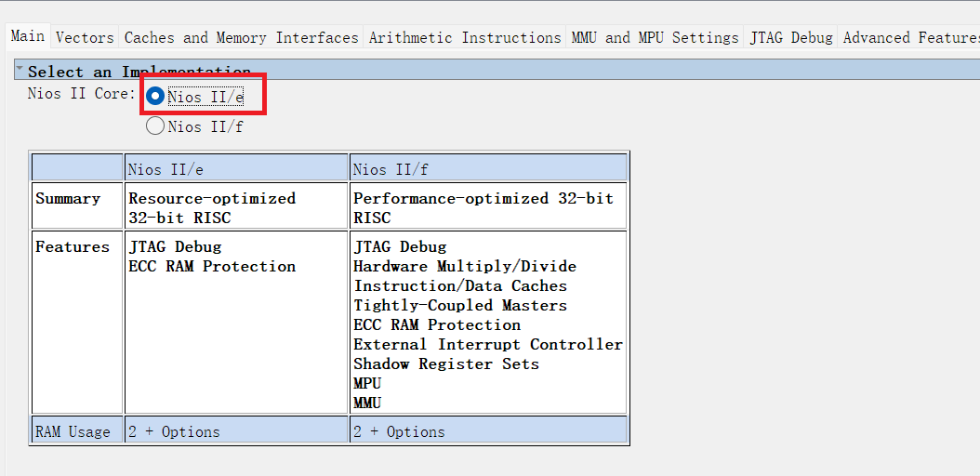Click 'External Interrupt Controller' feature text

point(488,344)
